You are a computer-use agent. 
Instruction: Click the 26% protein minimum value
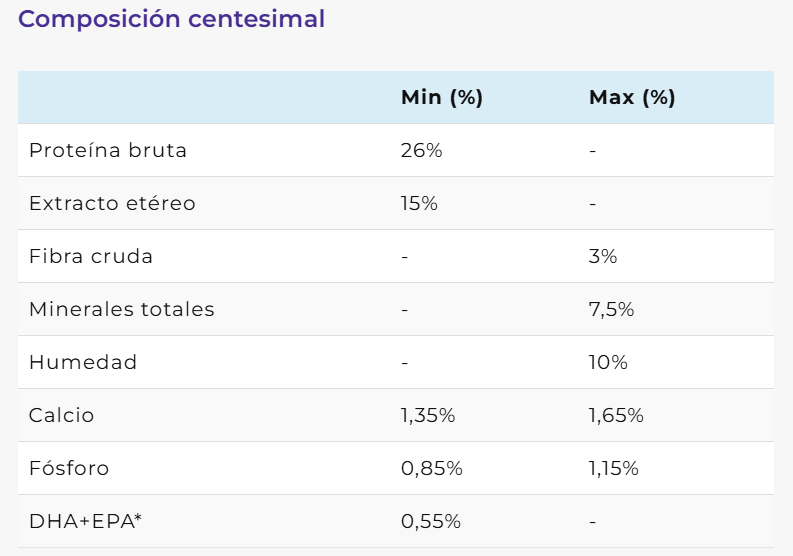421,150
